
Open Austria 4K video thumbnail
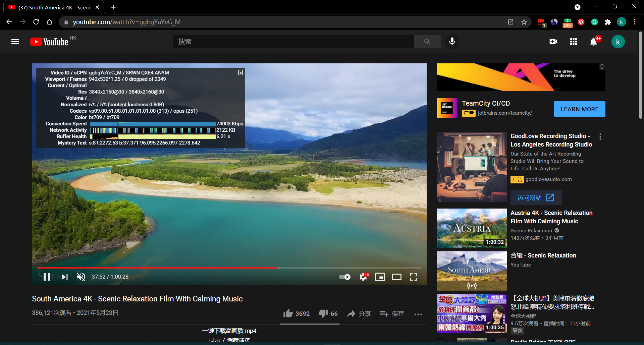point(472,228)
